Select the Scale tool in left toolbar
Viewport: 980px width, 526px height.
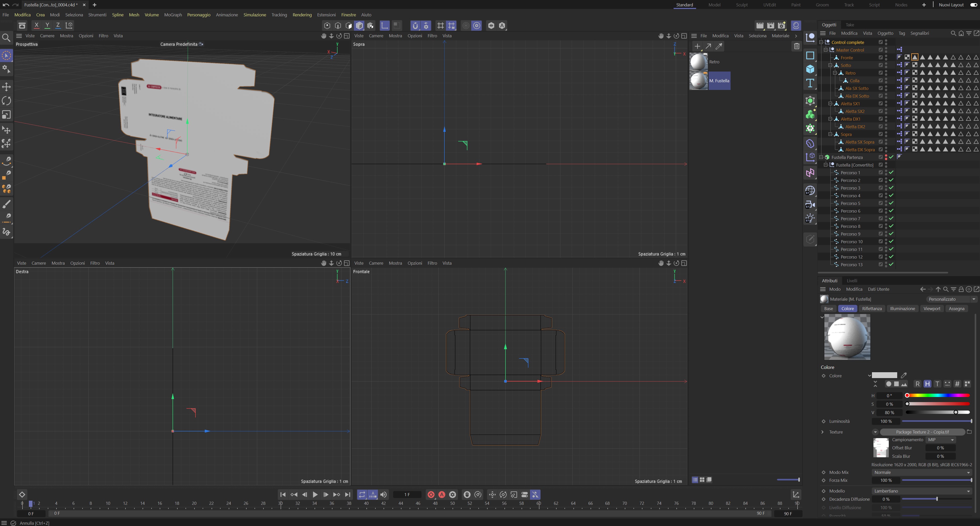[x=6, y=114]
